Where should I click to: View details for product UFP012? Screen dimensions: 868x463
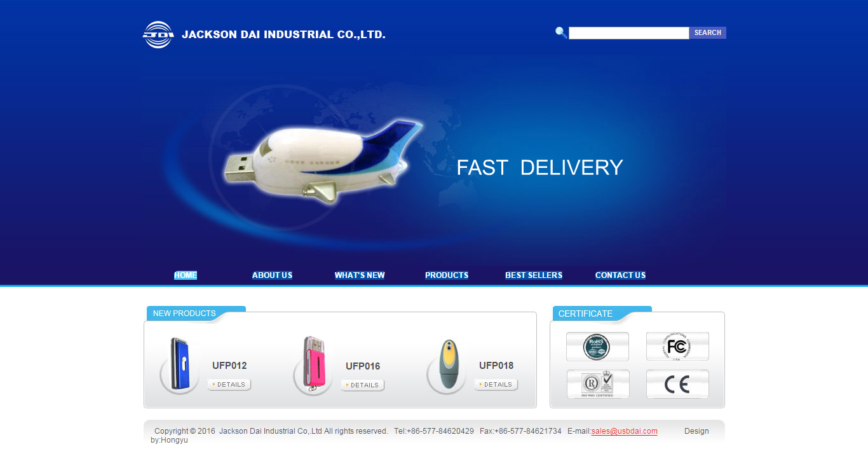(229, 385)
